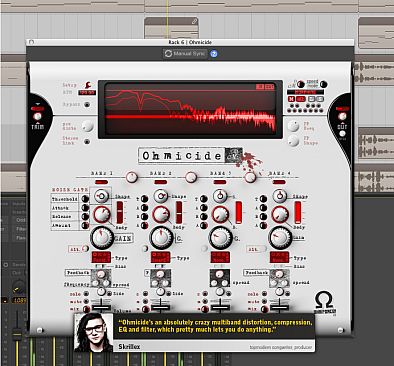Screen dimensions: 394x366
Task: Click the red preset name display
Action: coord(306,92)
